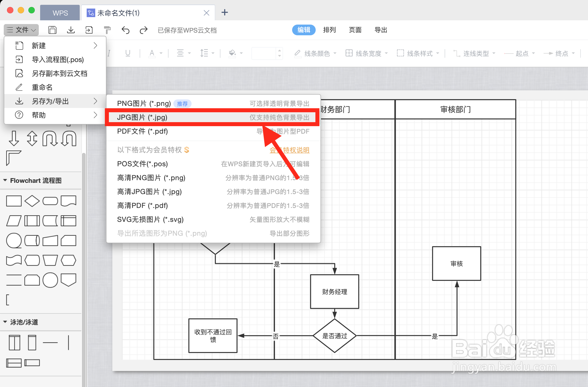This screenshot has width=588, height=387.
Task: Pick the diamond decision shape
Action: click(x=32, y=201)
